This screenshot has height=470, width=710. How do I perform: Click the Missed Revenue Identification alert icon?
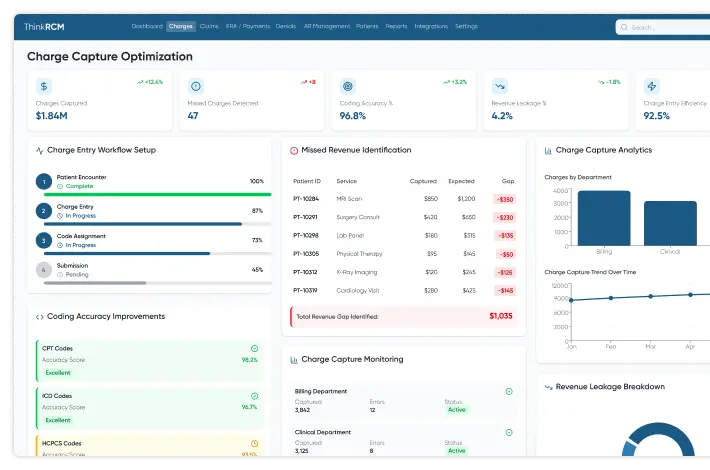(294, 151)
